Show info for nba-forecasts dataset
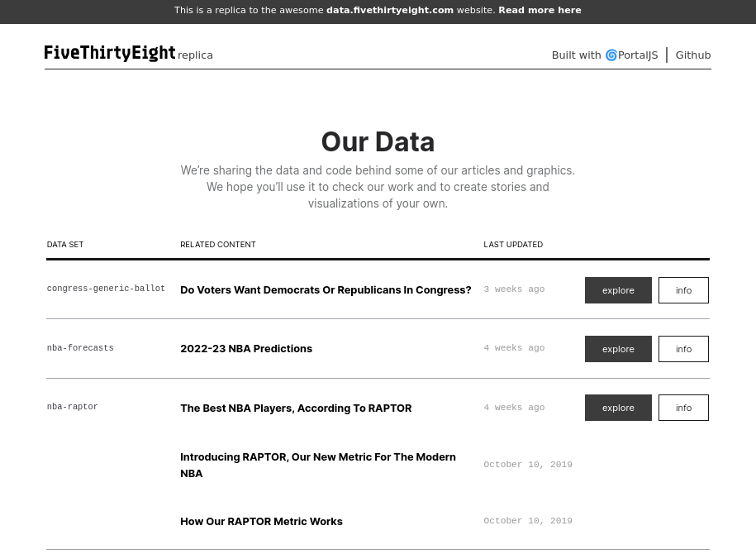The height and width of the screenshot is (559, 756). tap(683, 349)
